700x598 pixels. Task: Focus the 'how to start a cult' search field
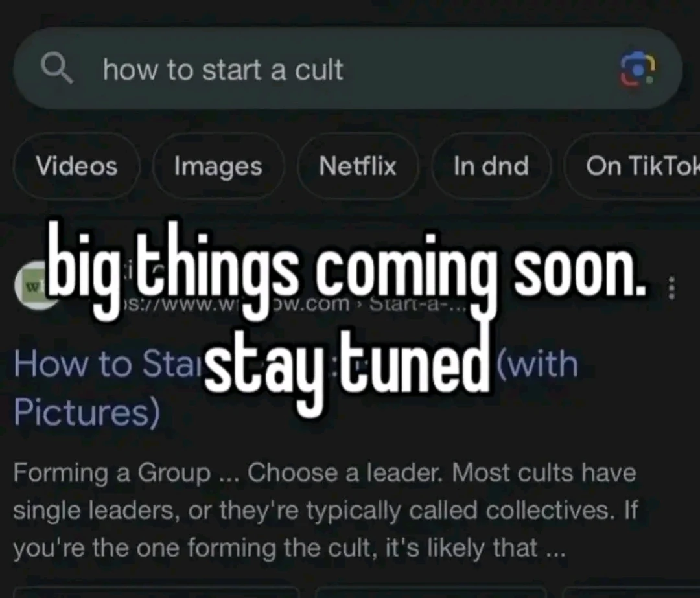click(x=347, y=69)
